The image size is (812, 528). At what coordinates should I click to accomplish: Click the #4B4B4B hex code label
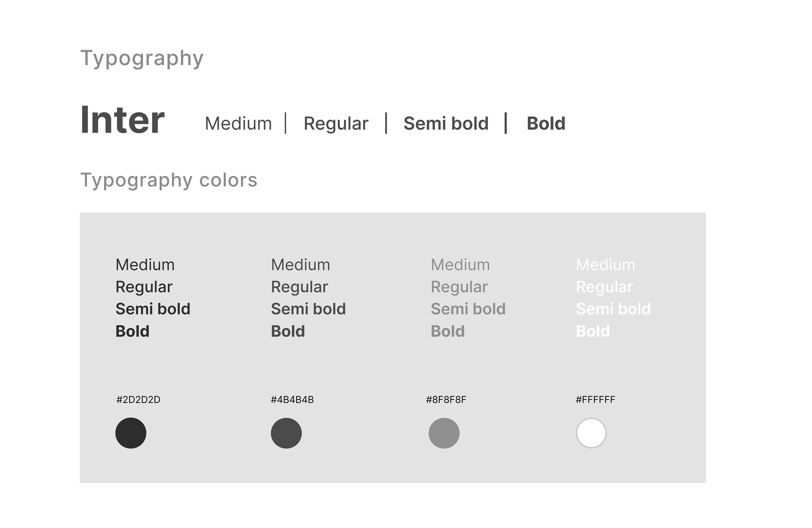pyautogui.click(x=292, y=399)
